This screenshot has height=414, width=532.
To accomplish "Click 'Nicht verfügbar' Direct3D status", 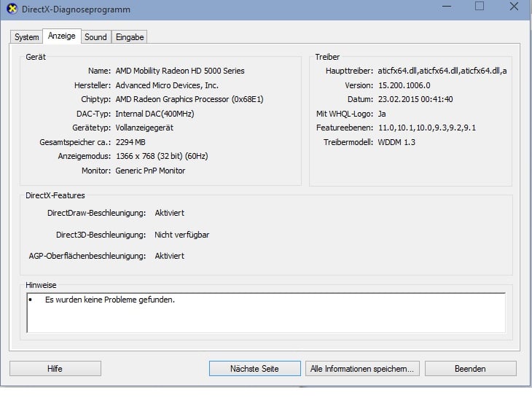I will [x=182, y=235].
